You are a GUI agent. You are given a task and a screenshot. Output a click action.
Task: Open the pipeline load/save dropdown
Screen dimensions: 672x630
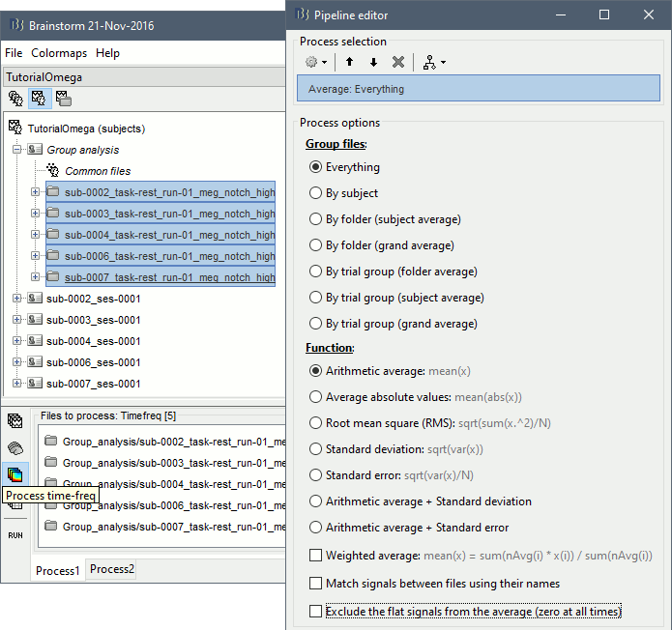pos(434,62)
